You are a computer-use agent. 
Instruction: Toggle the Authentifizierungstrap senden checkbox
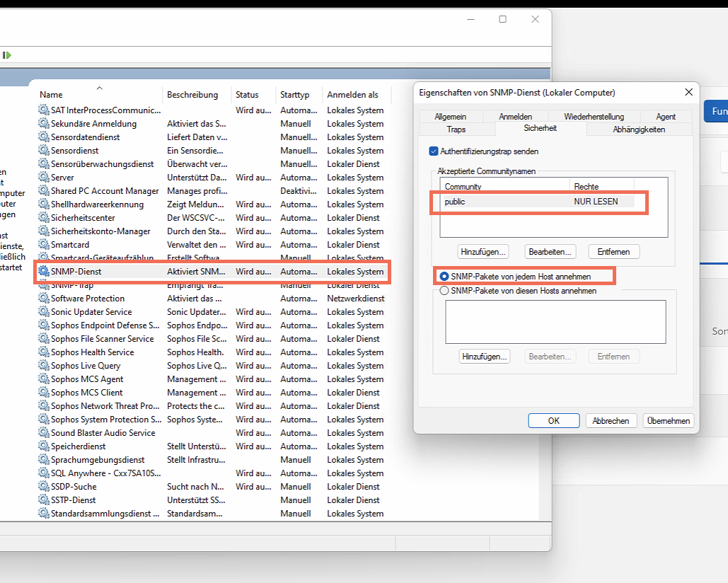click(434, 151)
